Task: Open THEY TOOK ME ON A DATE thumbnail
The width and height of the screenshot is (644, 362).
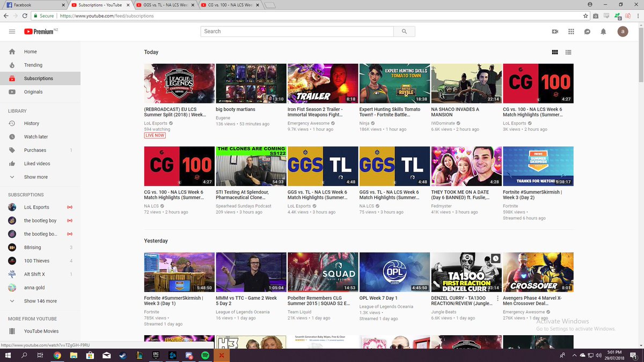Action: point(466,166)
